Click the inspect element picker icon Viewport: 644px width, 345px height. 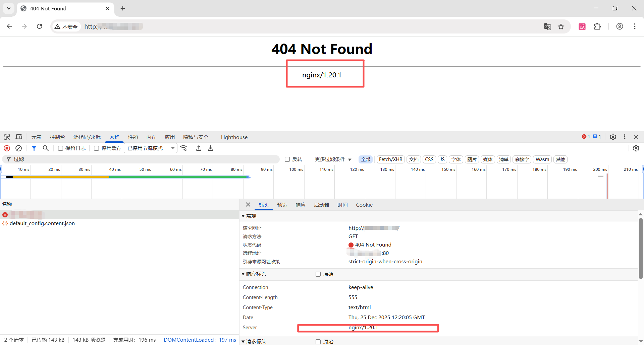pos(7,137)
